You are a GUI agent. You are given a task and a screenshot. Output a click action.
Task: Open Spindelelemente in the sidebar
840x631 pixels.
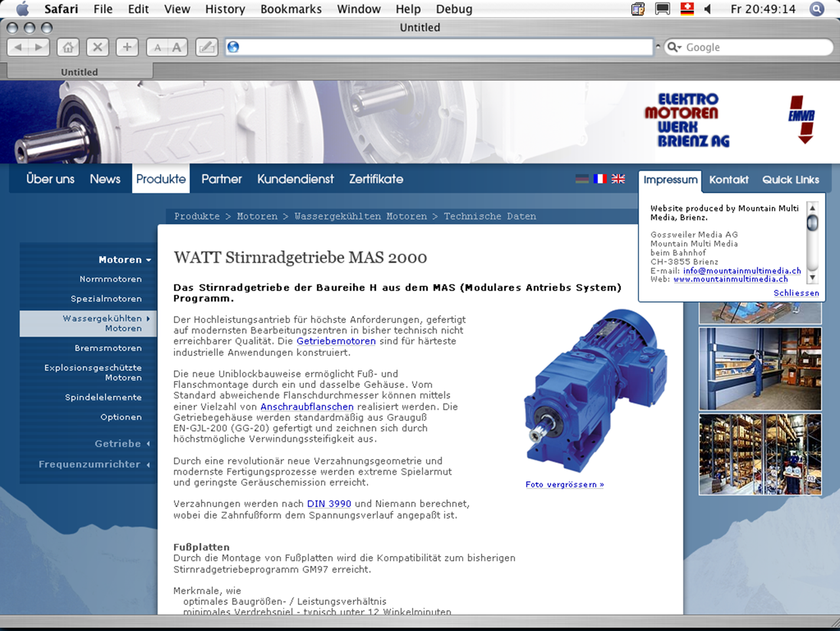coord(103,397)
